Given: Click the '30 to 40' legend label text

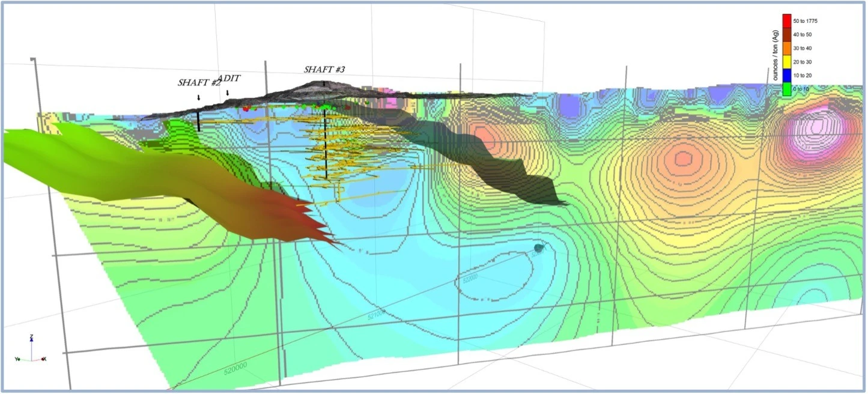Looking at the screenshot, I should tap(802, 48).
